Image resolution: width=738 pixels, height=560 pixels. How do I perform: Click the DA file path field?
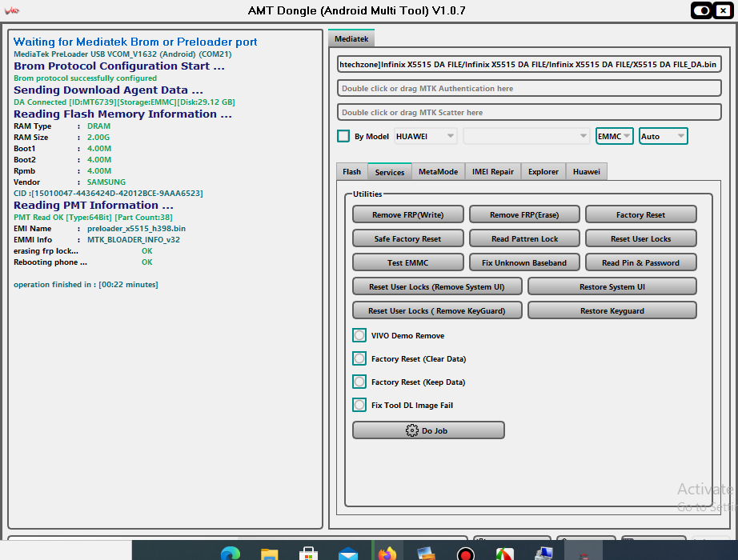[x=529, y=64]
